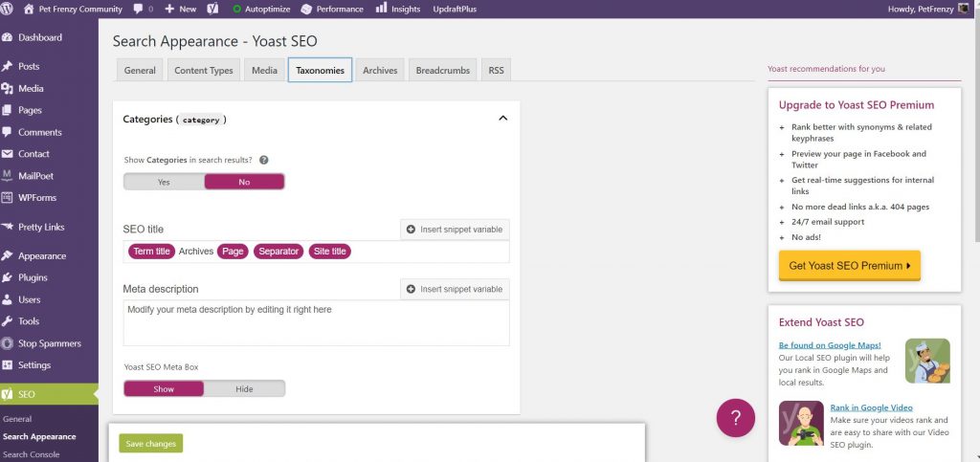This screenshot has height=462, width=980.
Task: Click the Dashboard gauge icon
Action: click(8, 37)
